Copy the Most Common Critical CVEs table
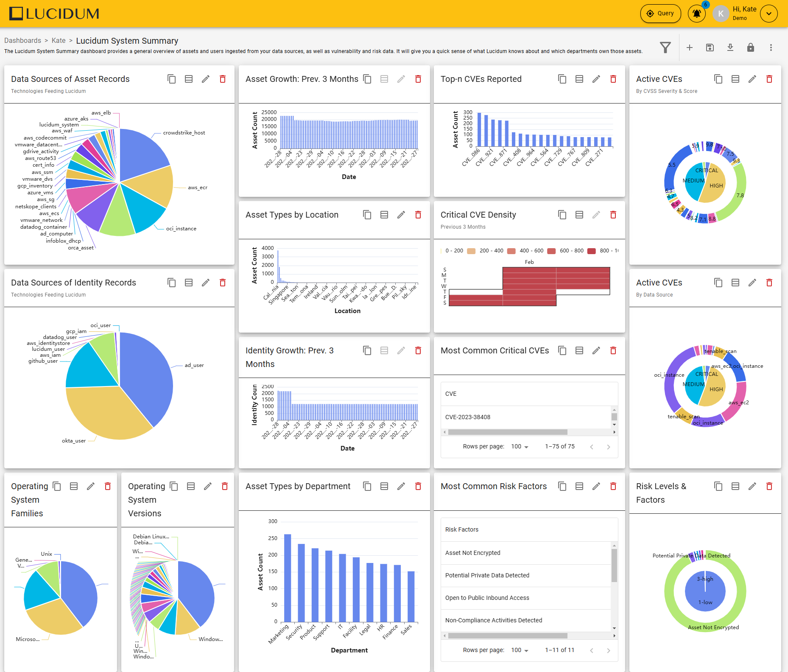This screenshot has height=672, width=788. [x=562, y=350]
